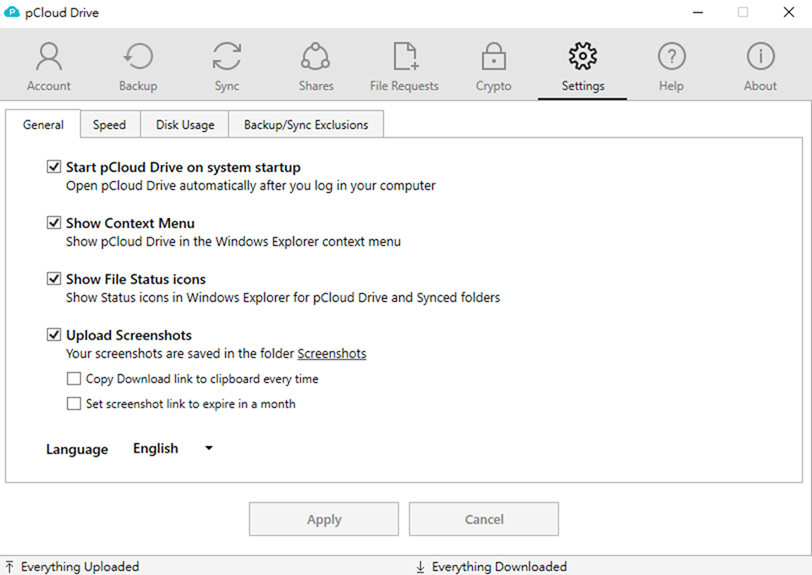Open the Backup section icon
Screen dimensions: 812x575
(138, 57)
